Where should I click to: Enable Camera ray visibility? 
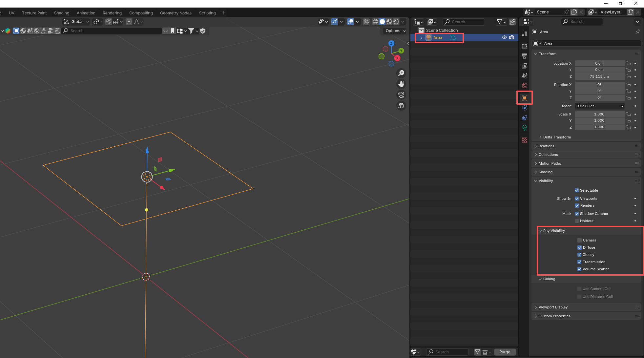(579, 240)
